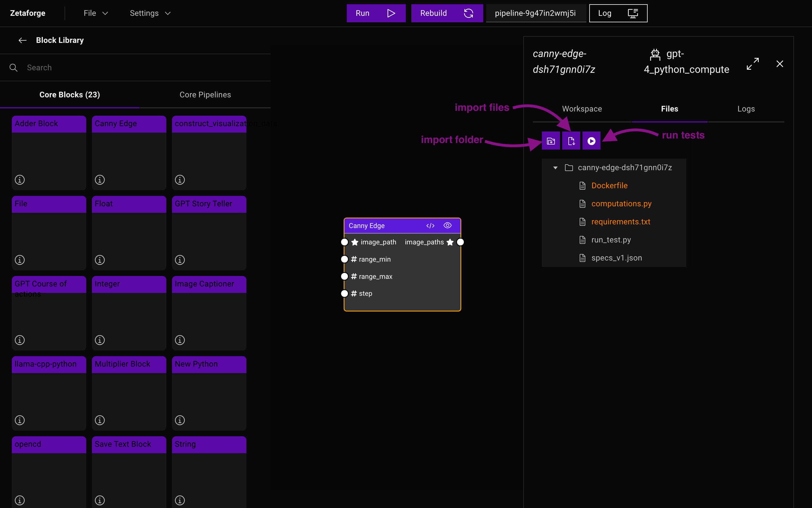The height and width of the screenshot is (508, 812).
Task: Open computations.py in the file tree
Action: (621, 203)
